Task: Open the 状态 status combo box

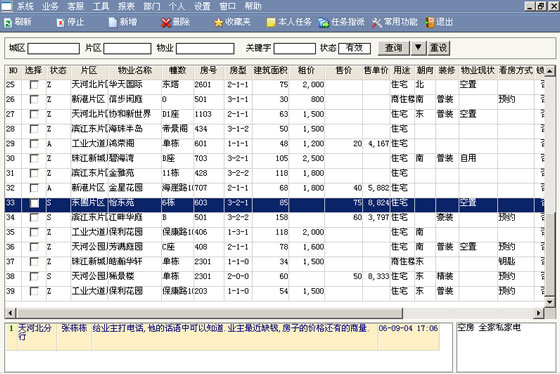Action: (354, 48)
